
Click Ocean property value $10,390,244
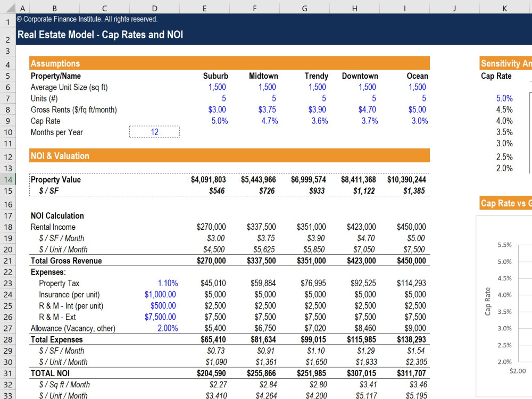click(406, 179)
